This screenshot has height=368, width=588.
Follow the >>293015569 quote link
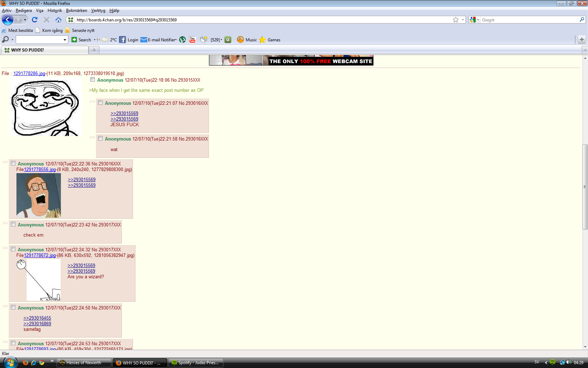pyautogui.click(x=124, y=113)
